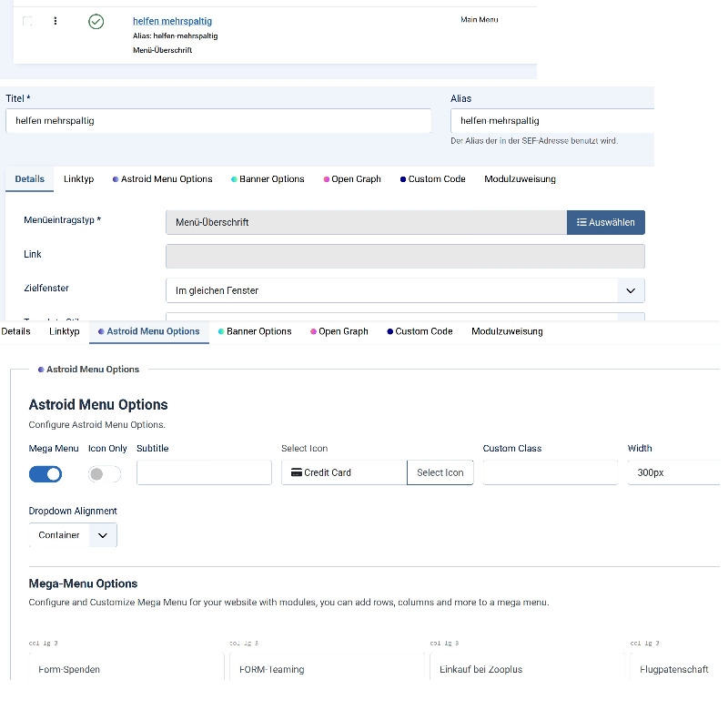Select the Open Graph tab in upper bar
Viewport: 728px width, 710px height.
coord(356,179)
